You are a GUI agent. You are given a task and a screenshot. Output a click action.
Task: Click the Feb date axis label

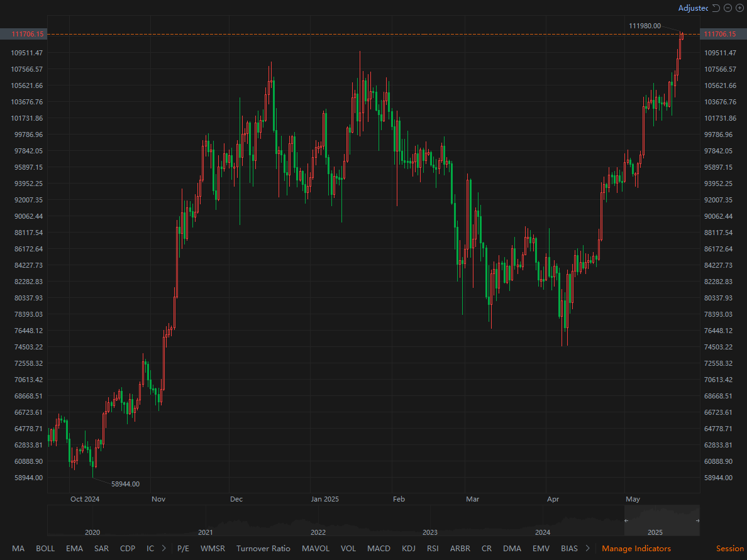pos(399,499)
